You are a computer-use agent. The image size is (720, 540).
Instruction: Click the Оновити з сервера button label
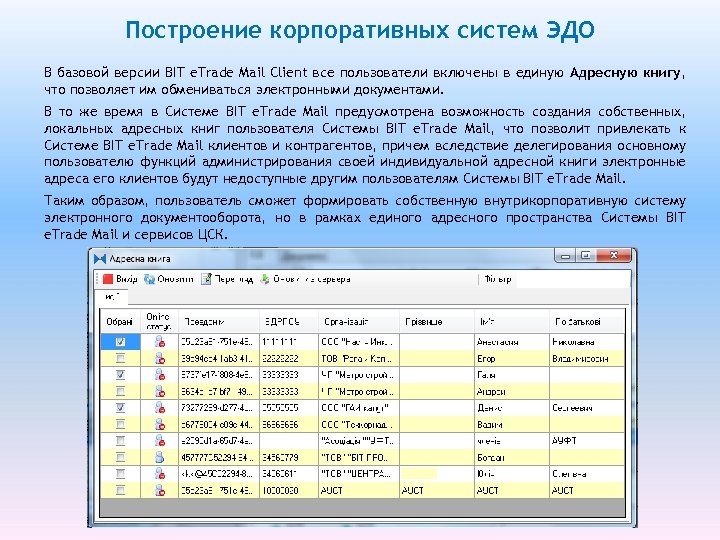(x=312, y=279)
